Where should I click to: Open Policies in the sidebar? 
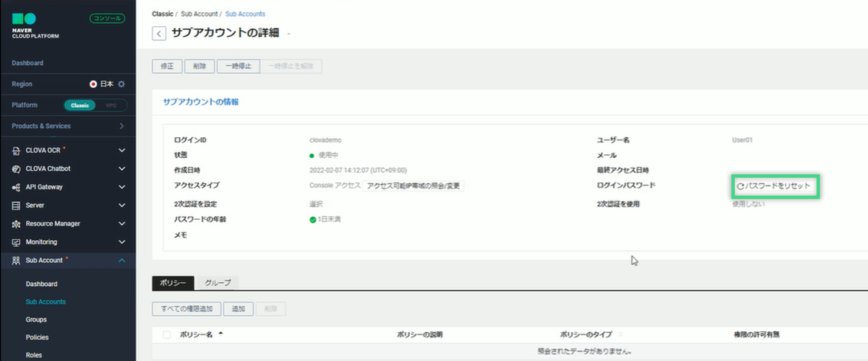click(37, 337)
